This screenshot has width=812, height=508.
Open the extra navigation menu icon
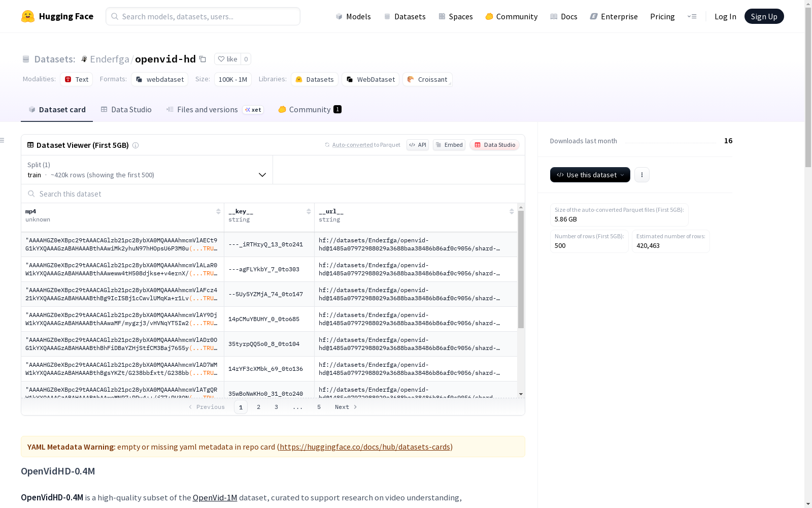click(692, 16)
